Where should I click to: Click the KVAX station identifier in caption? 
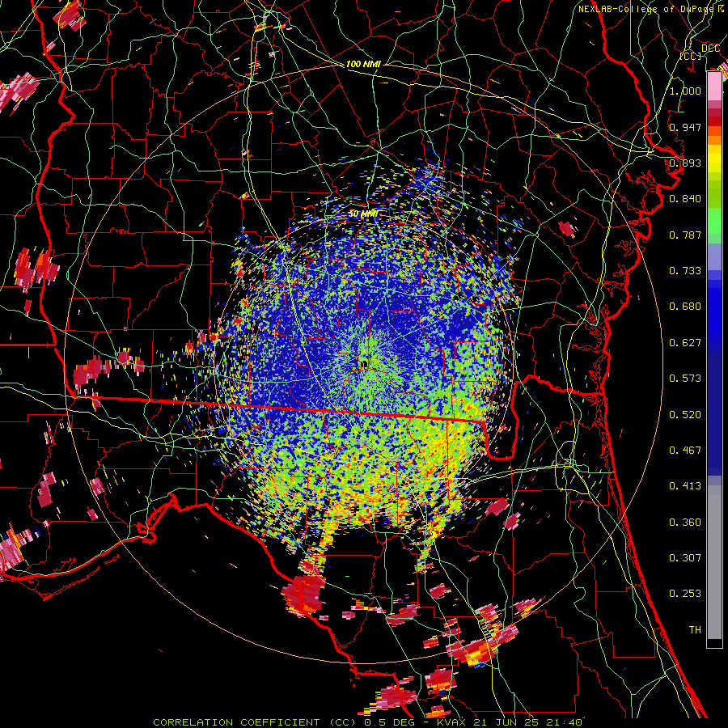[450, 722]
